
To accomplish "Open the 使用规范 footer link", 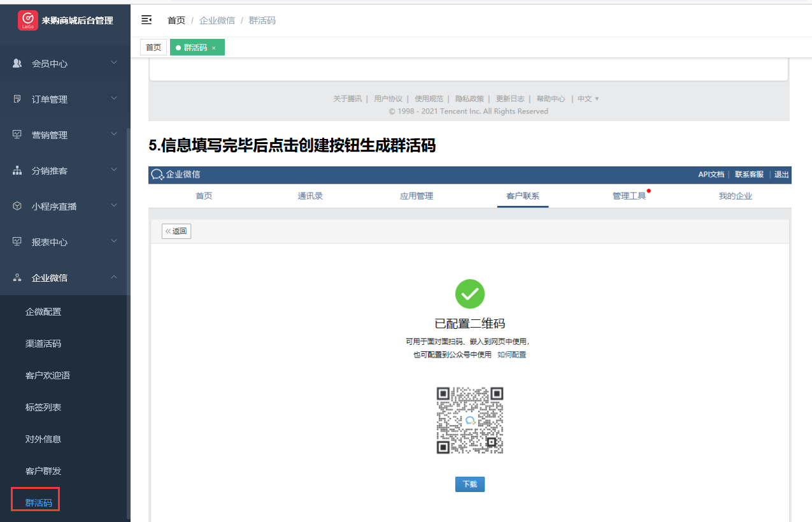I will pos(429,99).
